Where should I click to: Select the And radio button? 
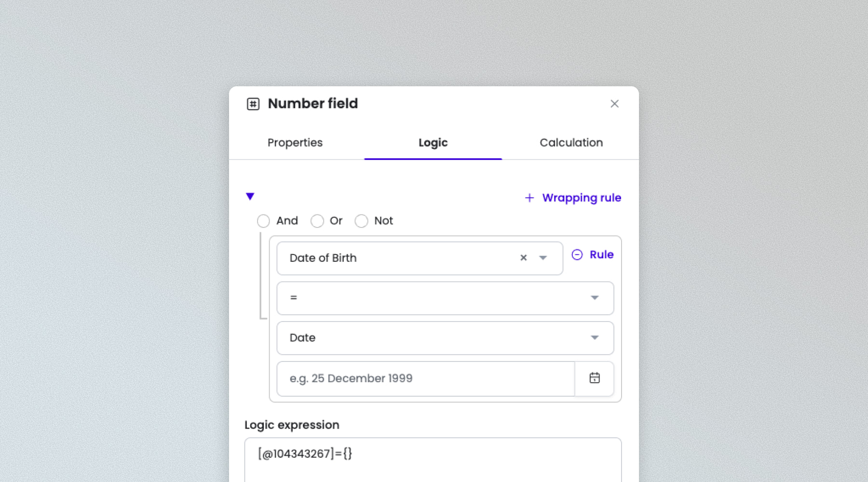263,221
